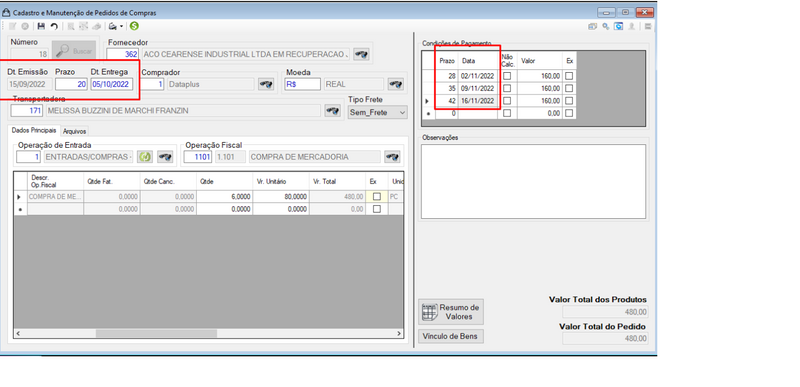
Task: Open the Transportadora lookup binoculars
Action: 332,111
